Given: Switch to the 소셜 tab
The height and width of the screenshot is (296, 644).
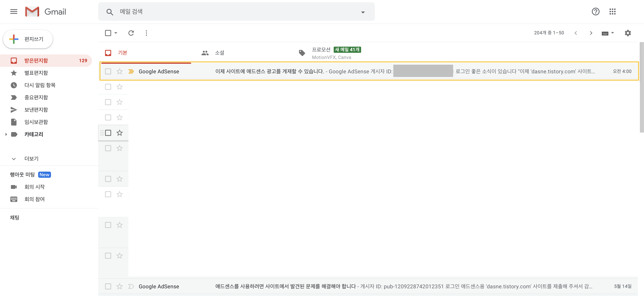Looking at the screenshot, I should tap(219, 53).
